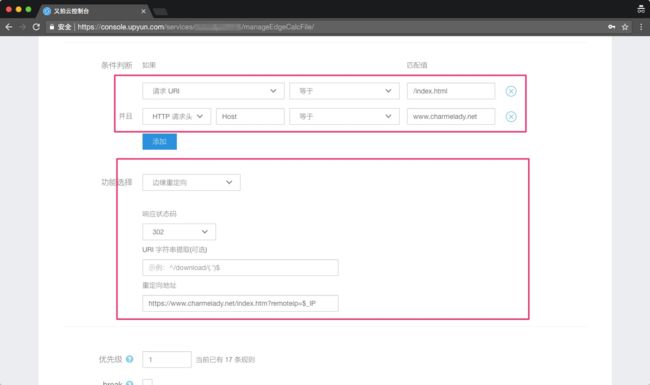Remove the /index.html condition row
This screenshot has width=650, height=385.
tap(511, 91)
